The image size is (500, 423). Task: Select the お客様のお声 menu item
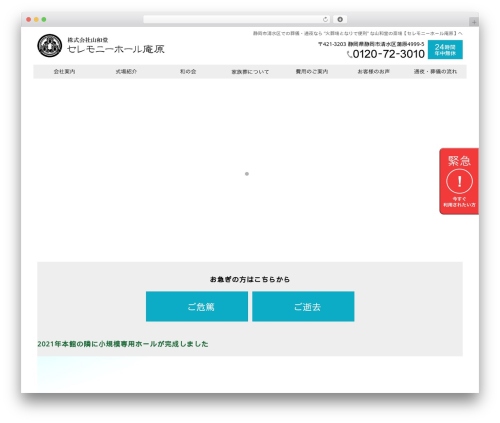[x=374, y=72]
